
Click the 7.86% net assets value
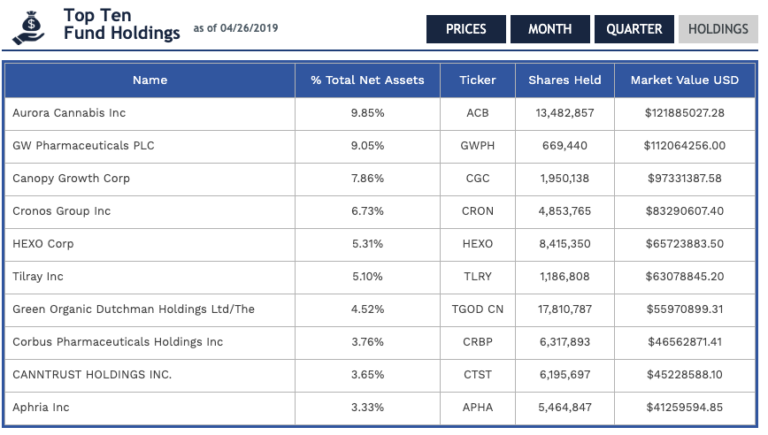coord(367,179)
